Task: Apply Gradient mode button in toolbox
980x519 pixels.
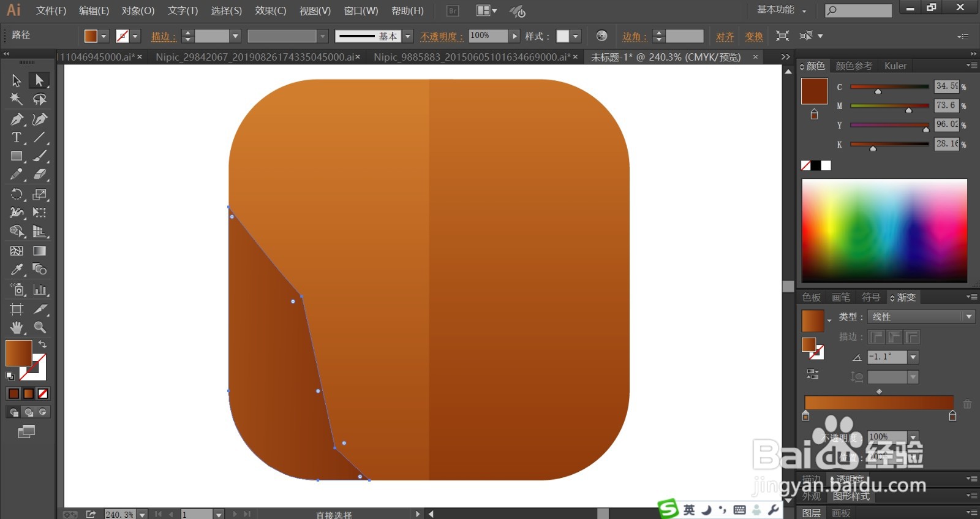Action: pyautogui.click(x=28, y=393)
